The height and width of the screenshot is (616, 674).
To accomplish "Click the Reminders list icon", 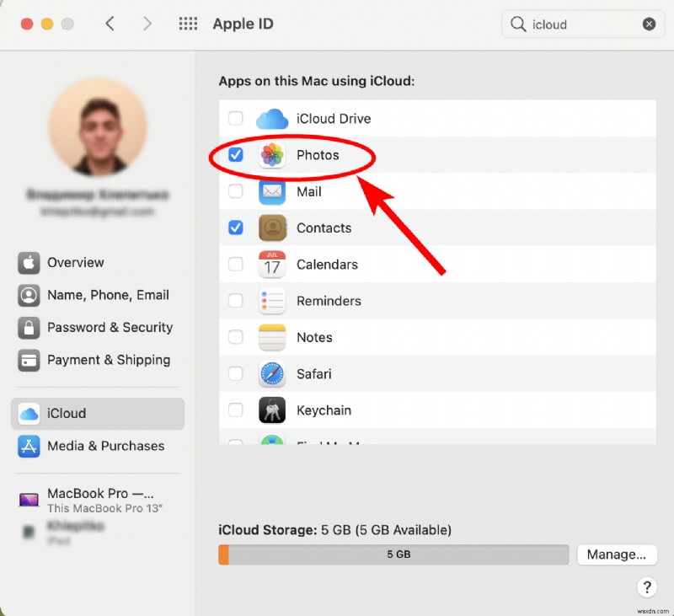I will (272, 301).
